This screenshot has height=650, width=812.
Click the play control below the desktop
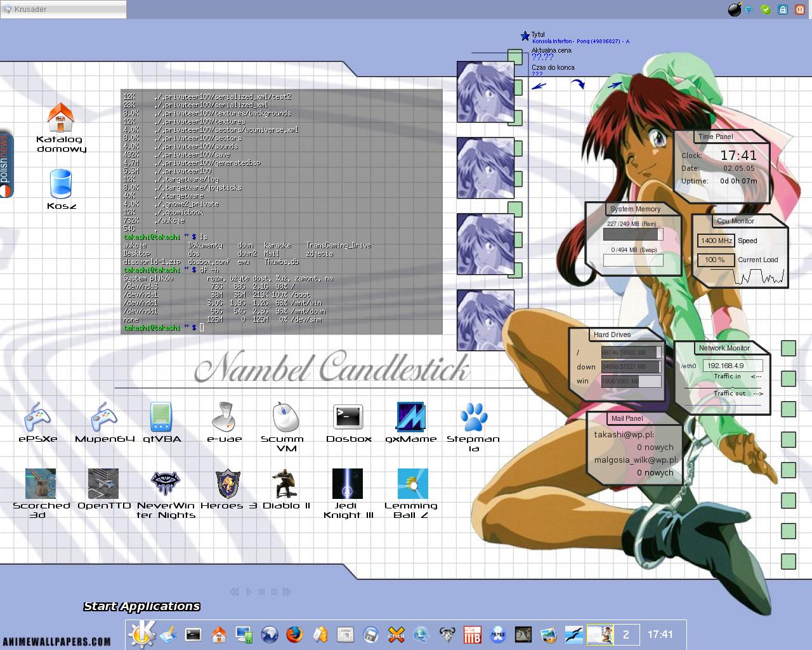[249, 592]
